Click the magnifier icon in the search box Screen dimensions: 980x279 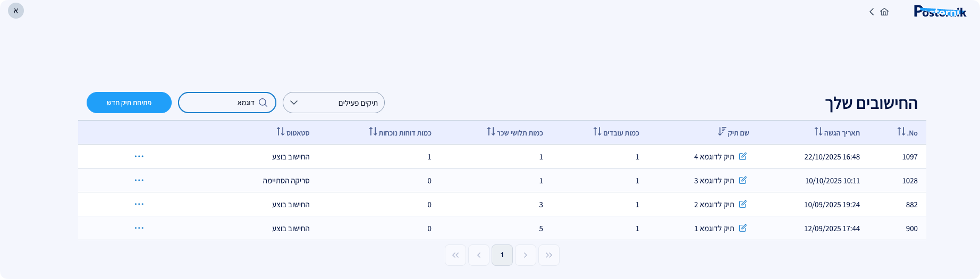pyautogui.click(x=263, y=103)
